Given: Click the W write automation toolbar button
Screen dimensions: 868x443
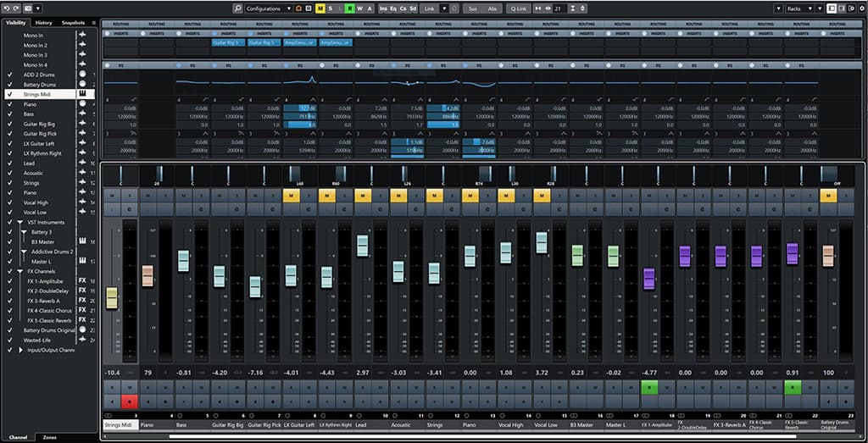Looking at the screenshot, I should click(359, 8).
